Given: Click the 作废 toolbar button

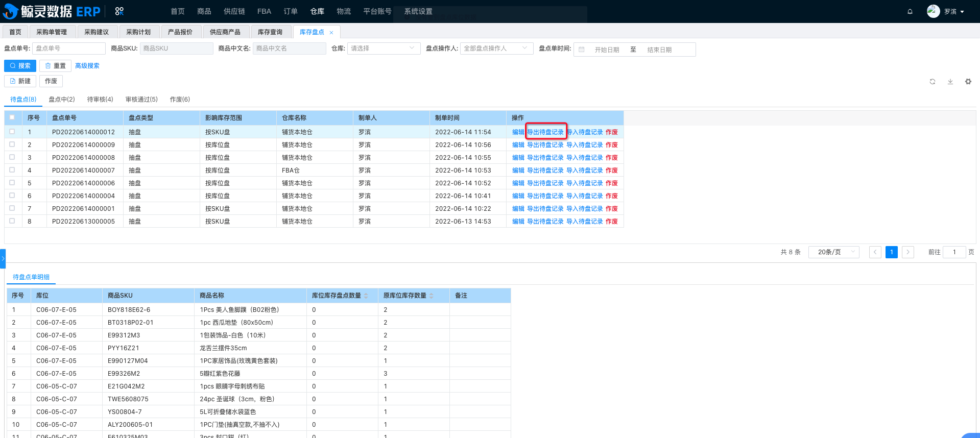Looking at the screenshot, I should (51, 81).
